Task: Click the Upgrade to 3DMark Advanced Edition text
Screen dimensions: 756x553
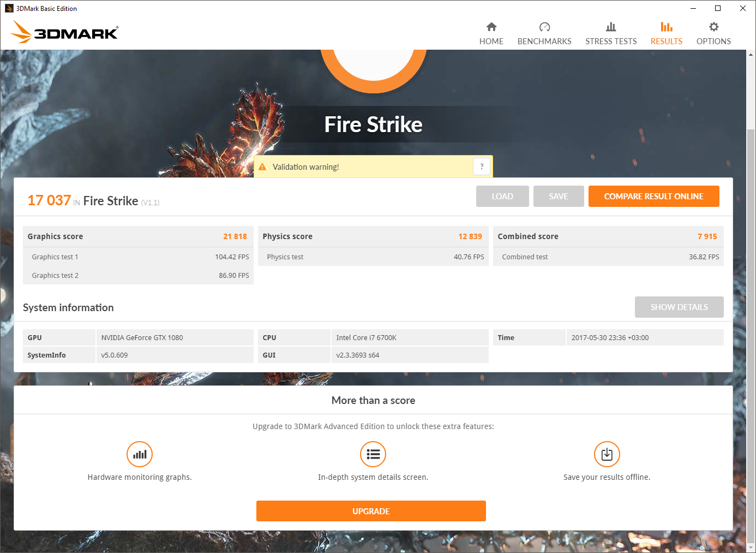Action: (373, 426)
